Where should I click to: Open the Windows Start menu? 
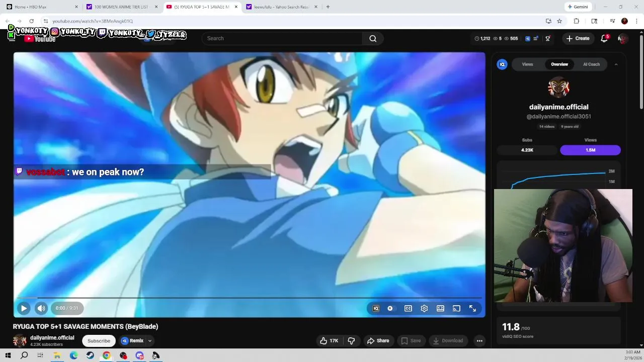click(8, 355)
